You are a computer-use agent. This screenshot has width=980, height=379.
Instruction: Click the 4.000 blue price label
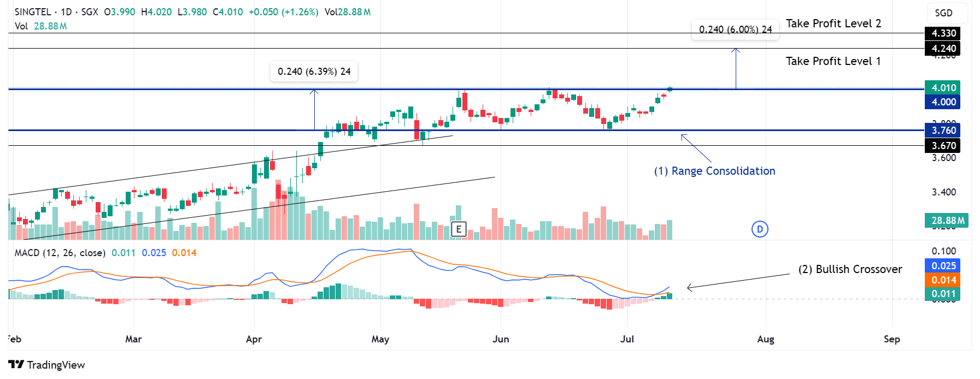(942, 102)
